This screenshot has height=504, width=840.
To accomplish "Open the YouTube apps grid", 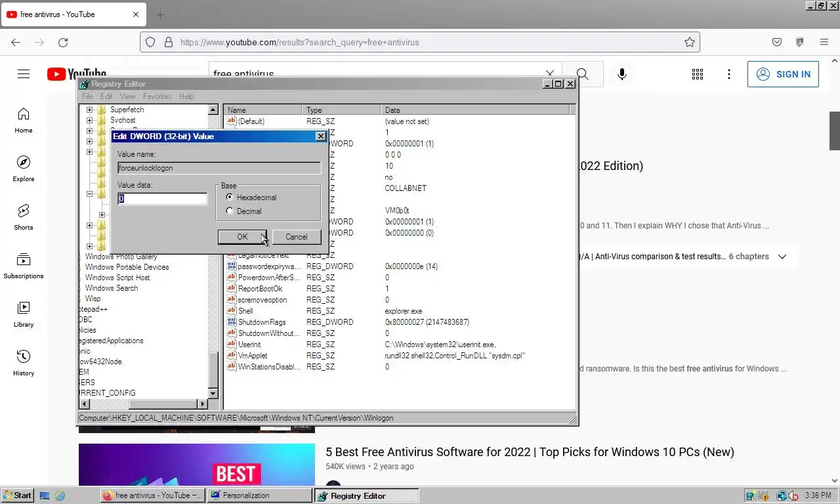I will point(698,74).
